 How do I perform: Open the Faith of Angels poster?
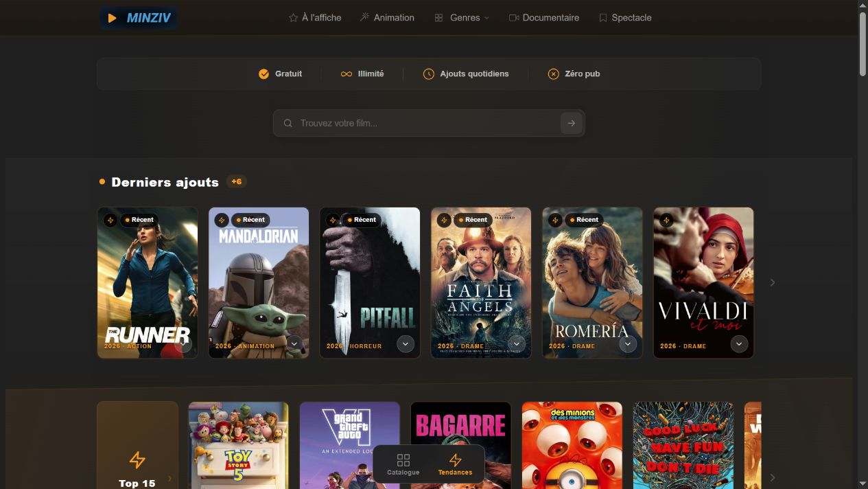pos(481,283)
